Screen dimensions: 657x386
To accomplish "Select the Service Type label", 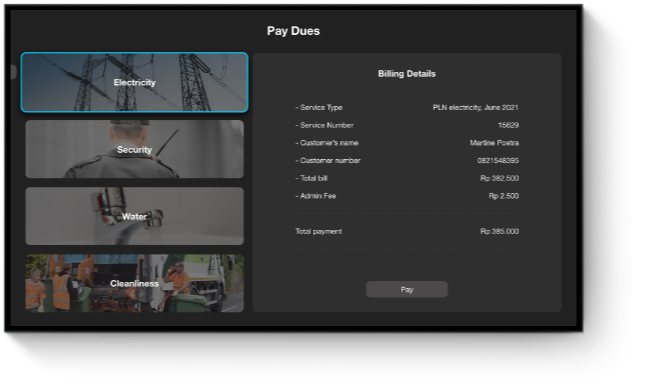I will 319,107.
